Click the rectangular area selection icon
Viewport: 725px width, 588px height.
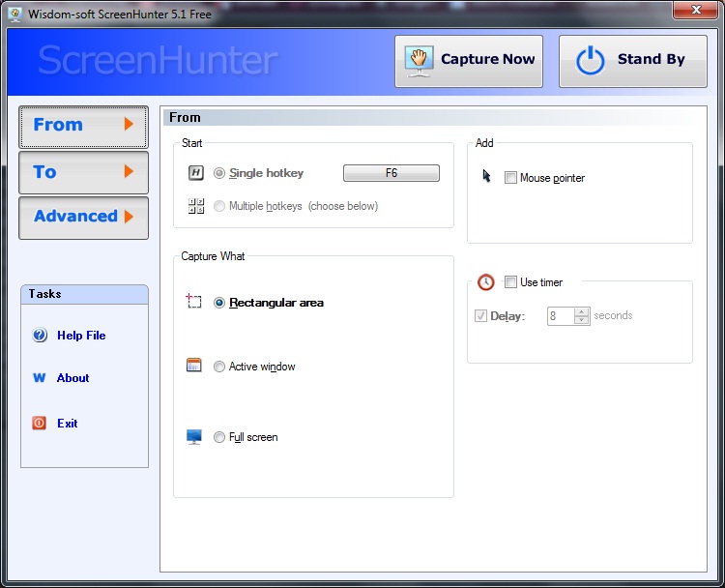(x=193, y=301)
